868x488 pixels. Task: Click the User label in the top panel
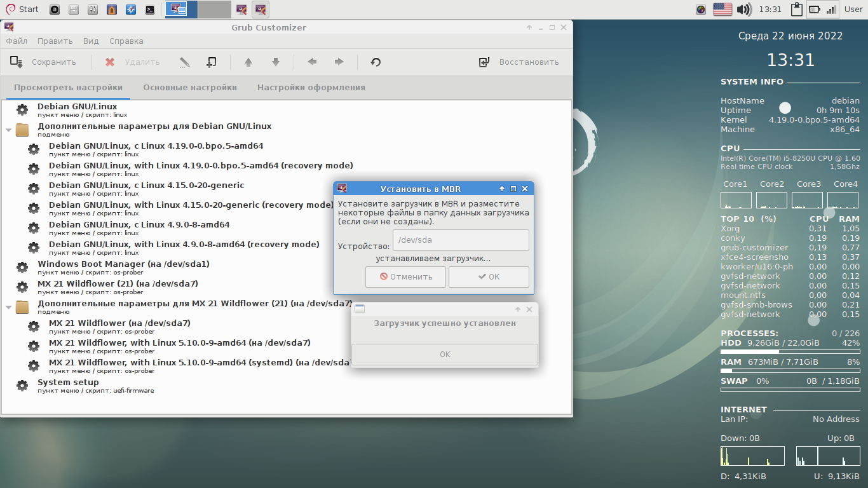pos(853,10)
